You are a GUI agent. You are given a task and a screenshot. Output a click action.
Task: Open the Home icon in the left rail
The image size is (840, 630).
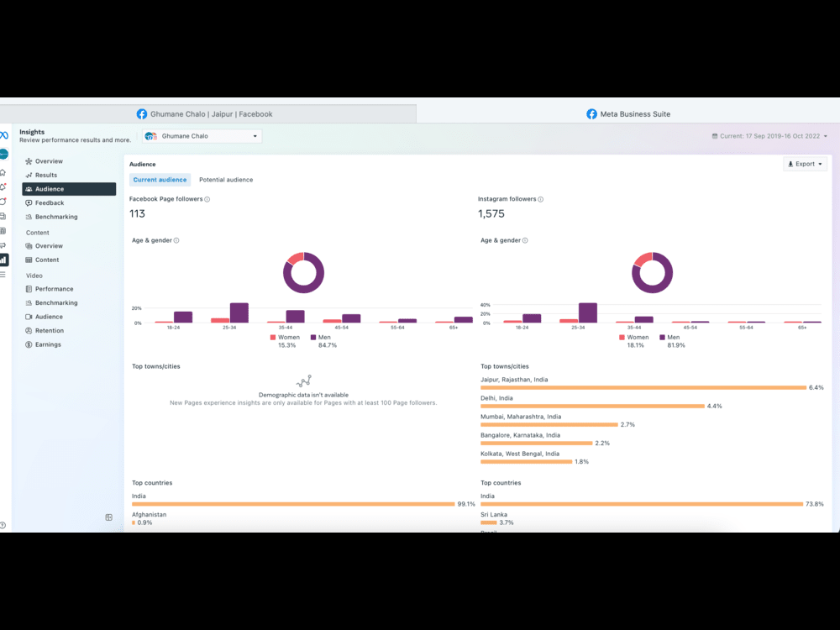[3, 172]
